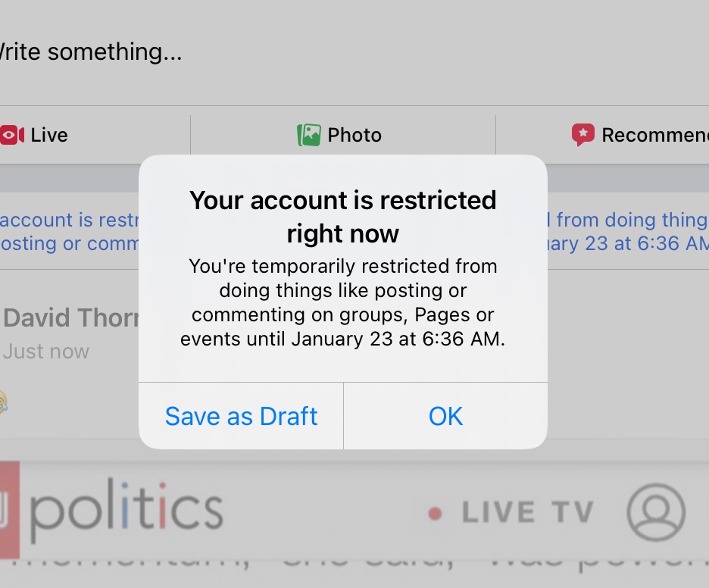Tap the LIVE TV label

(x=527, y=512)
